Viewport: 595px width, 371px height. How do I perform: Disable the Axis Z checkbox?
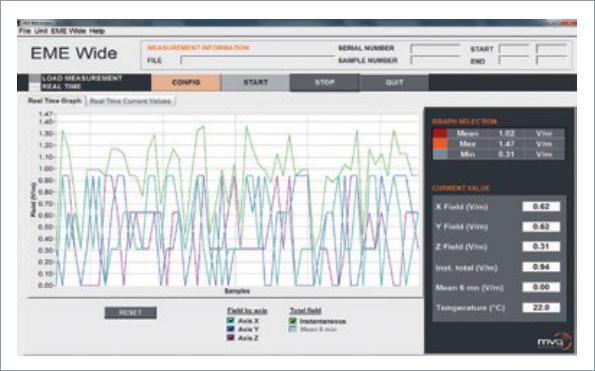(x=230, y=337)
